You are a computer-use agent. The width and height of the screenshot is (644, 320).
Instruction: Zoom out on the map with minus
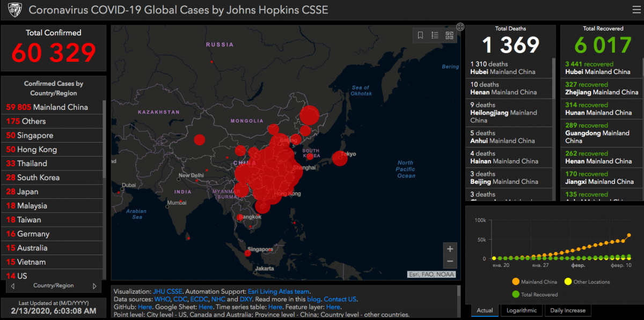click(x=450, y=262)
